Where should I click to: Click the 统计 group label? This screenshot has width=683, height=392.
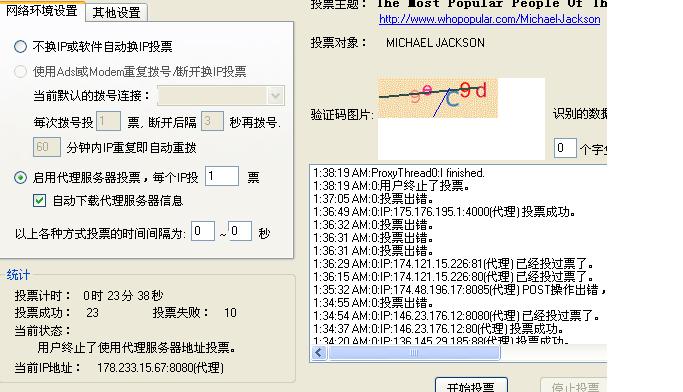click(x=18, y=275)
